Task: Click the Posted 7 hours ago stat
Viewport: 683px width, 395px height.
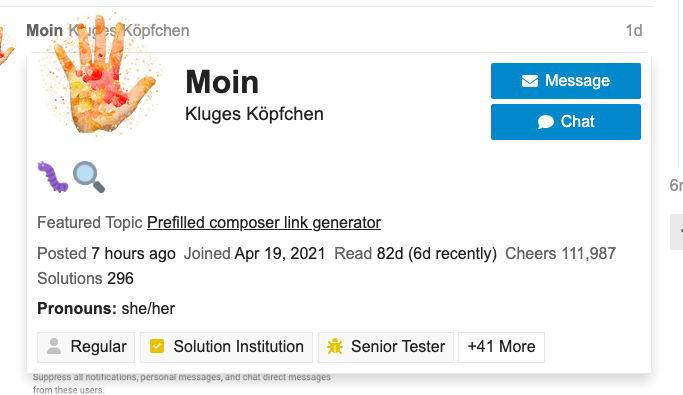Action: (x=106, y=253)
